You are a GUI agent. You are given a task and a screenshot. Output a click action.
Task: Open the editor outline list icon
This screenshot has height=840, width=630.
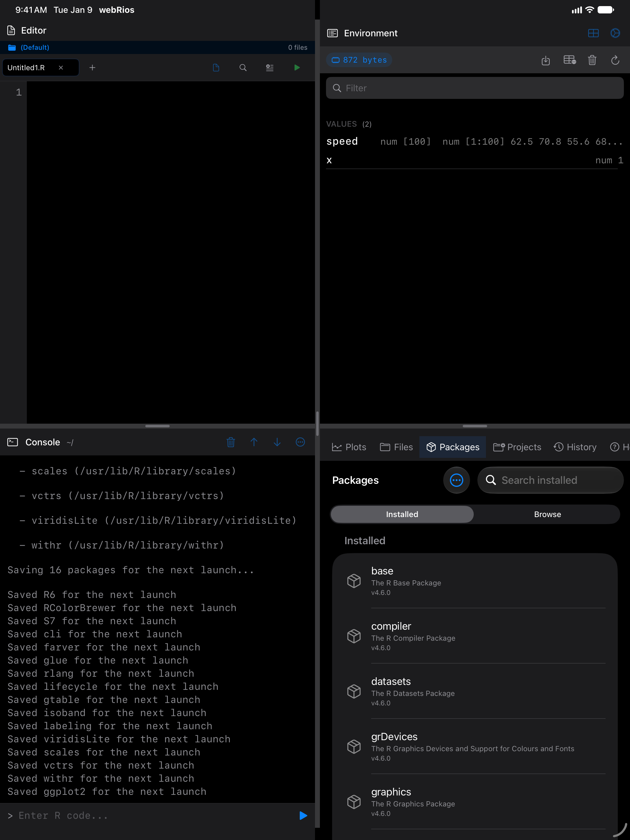tap(270, 67)
